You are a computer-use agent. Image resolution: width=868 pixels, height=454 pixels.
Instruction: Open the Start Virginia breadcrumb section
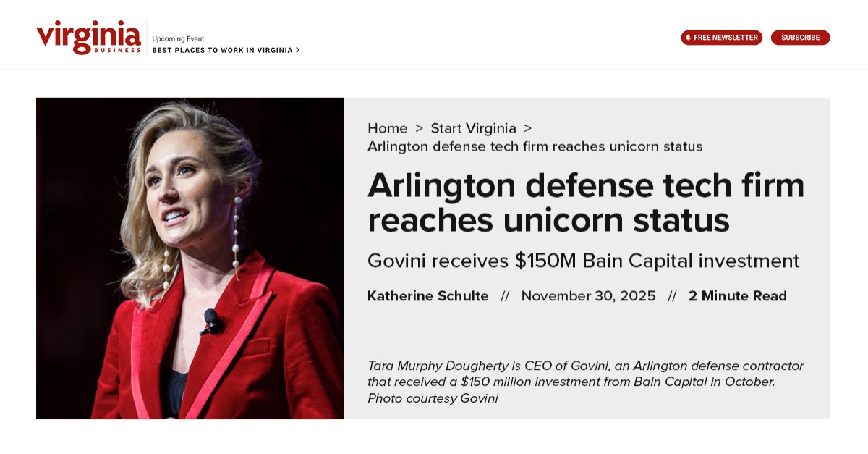[473, 128]
